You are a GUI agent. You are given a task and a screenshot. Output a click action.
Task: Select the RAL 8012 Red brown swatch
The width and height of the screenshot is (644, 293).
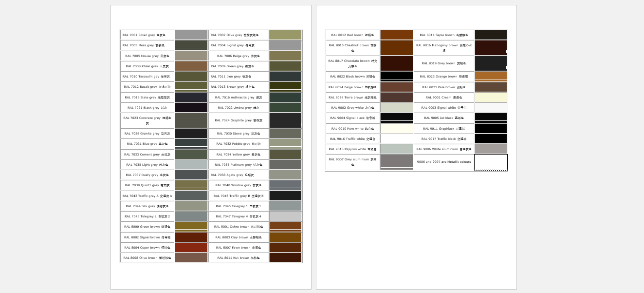[396, 35]
